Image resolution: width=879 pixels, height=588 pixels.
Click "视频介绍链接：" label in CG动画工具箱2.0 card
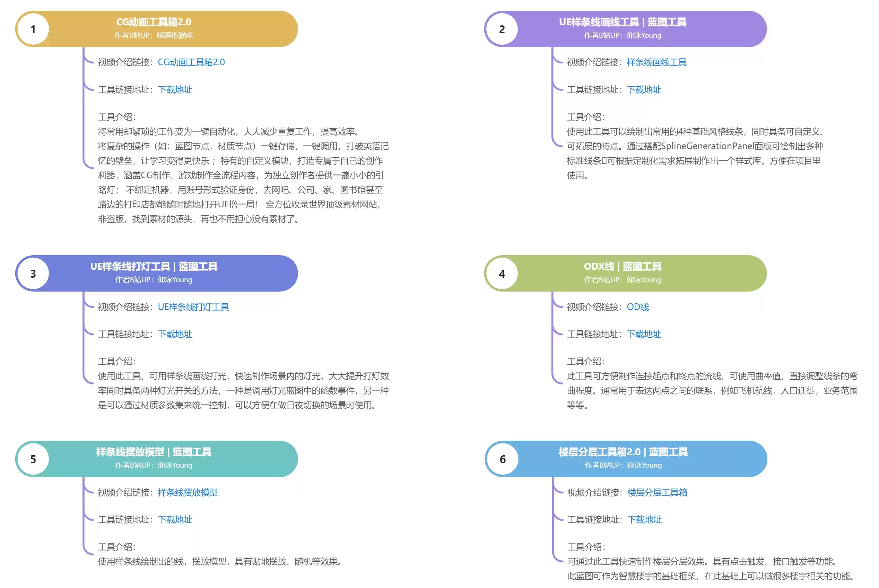(x=126, y=62)
